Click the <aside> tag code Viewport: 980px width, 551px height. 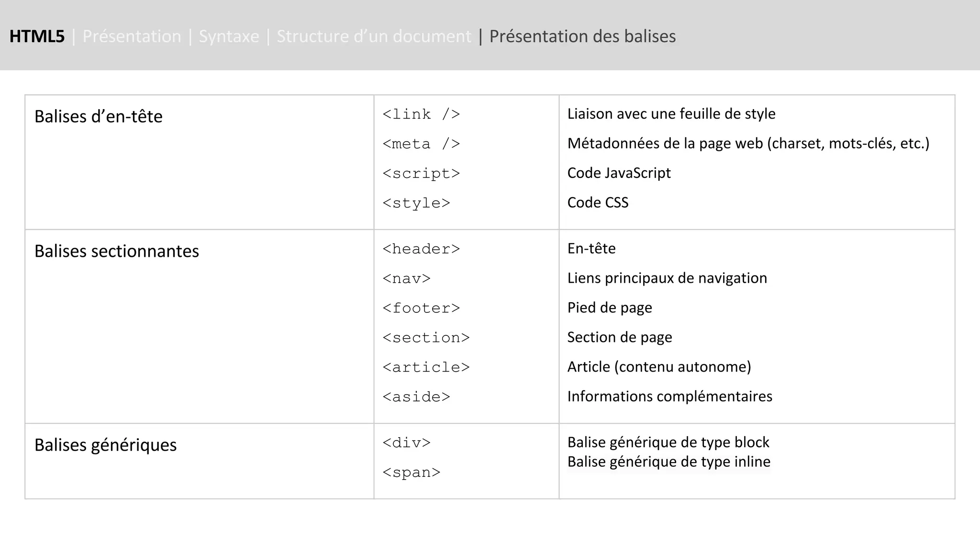(x=416, y=397)
